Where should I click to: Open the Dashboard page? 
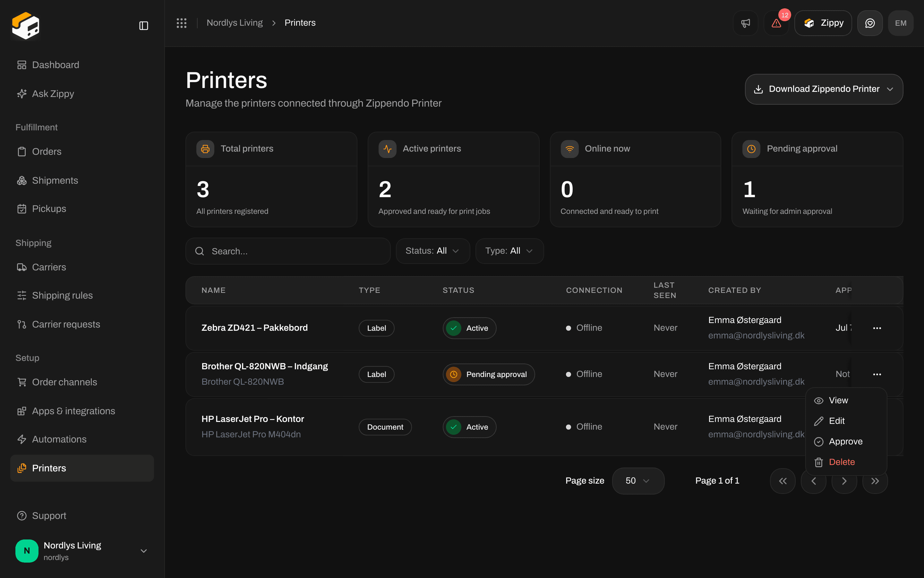pyautogui.click(x=82, y=65)
